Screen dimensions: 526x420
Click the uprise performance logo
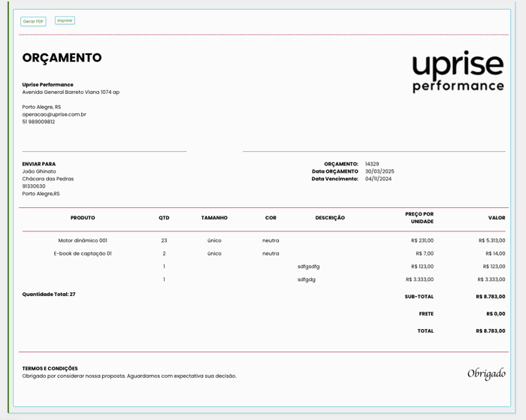[x=458, y=72]
